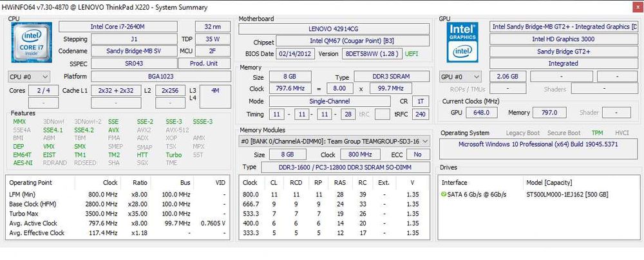Click the TPM indicator
This screenshot has height=260, width=644.
597,133
